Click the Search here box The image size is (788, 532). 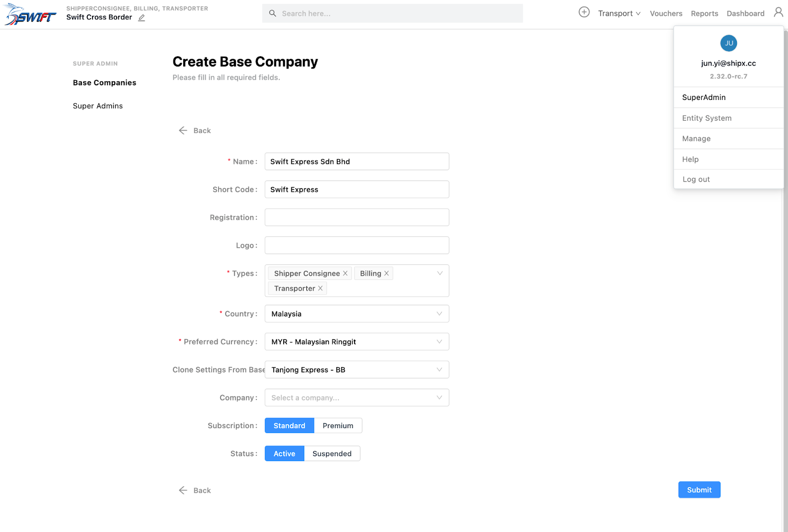393,13
